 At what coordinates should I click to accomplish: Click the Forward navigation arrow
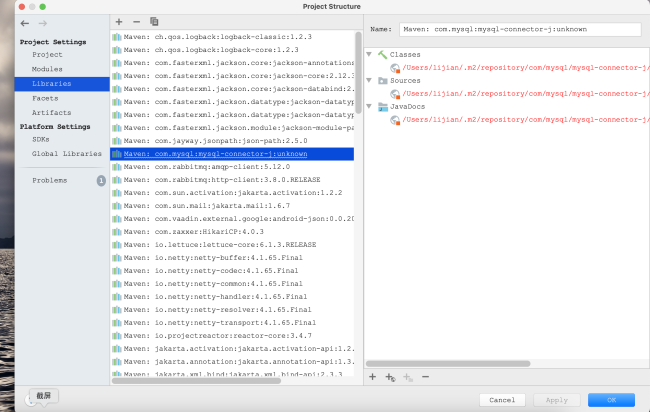point(43,23)
